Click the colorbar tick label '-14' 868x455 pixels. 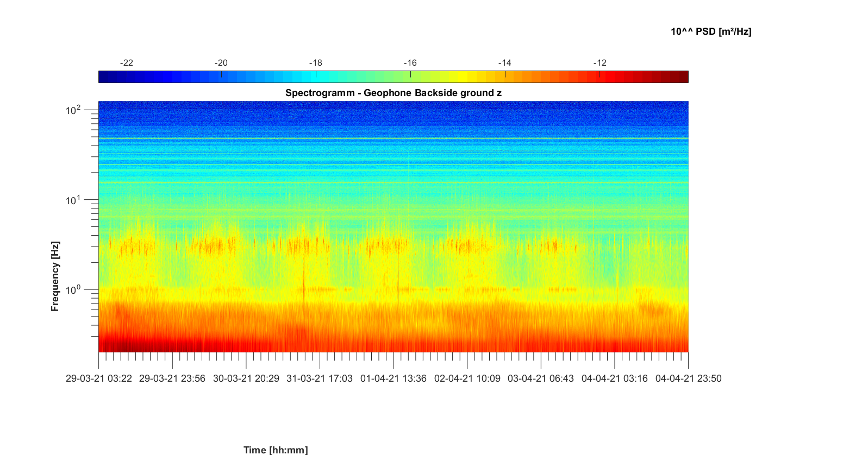[505, 63]
